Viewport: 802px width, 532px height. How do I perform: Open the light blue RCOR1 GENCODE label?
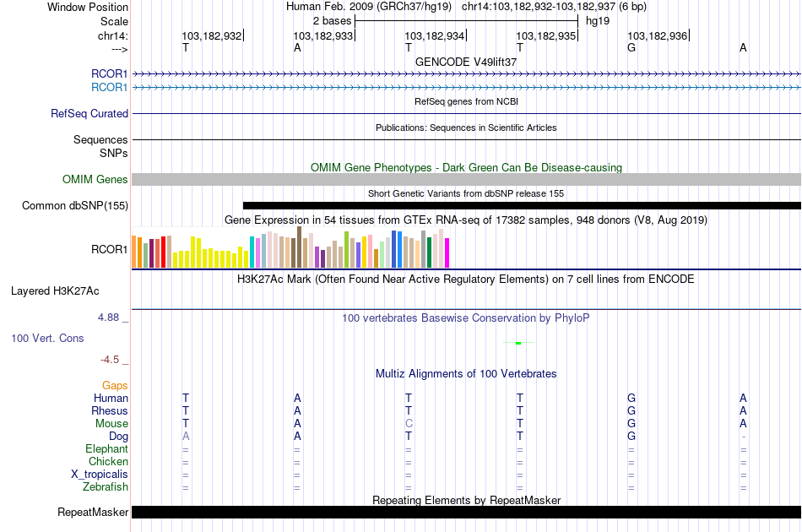(109, 88)
